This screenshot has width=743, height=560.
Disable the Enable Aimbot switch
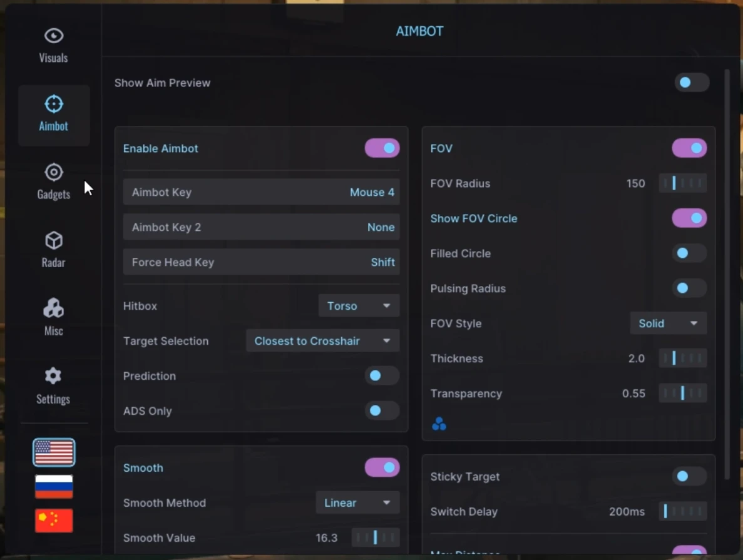pyautogui.click(x=382, y=148)
